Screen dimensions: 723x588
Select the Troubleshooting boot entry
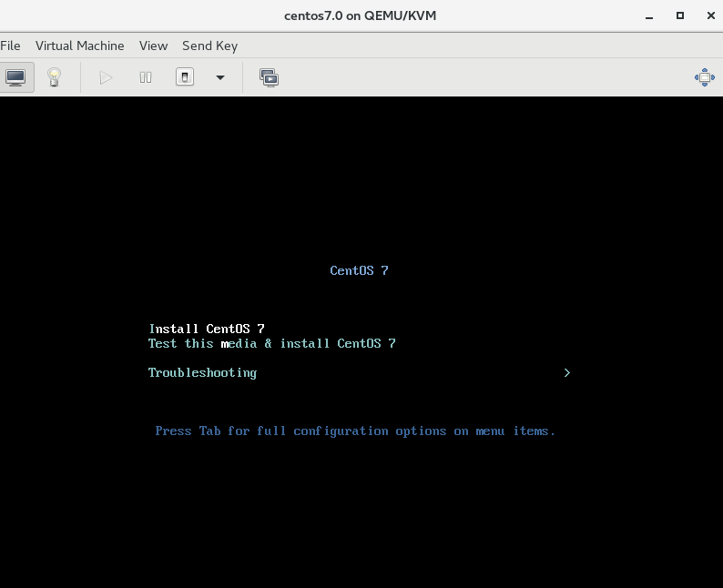202,373
